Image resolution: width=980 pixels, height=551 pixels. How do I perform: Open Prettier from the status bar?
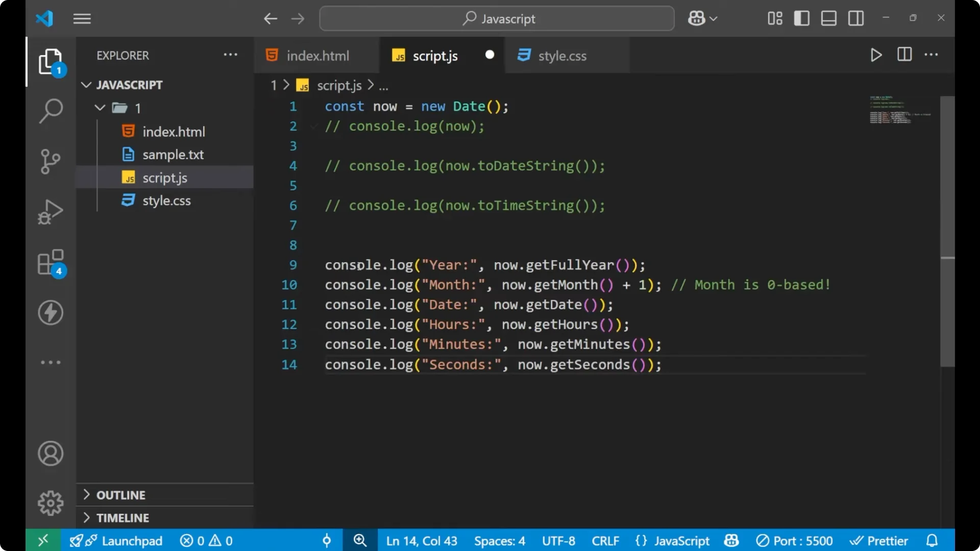click(x=879, y=540)
